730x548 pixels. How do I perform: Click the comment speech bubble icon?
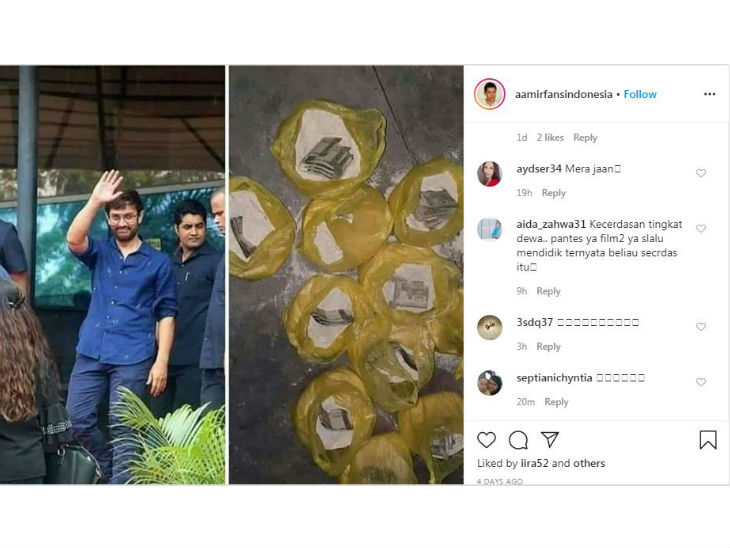coord(518,440)
